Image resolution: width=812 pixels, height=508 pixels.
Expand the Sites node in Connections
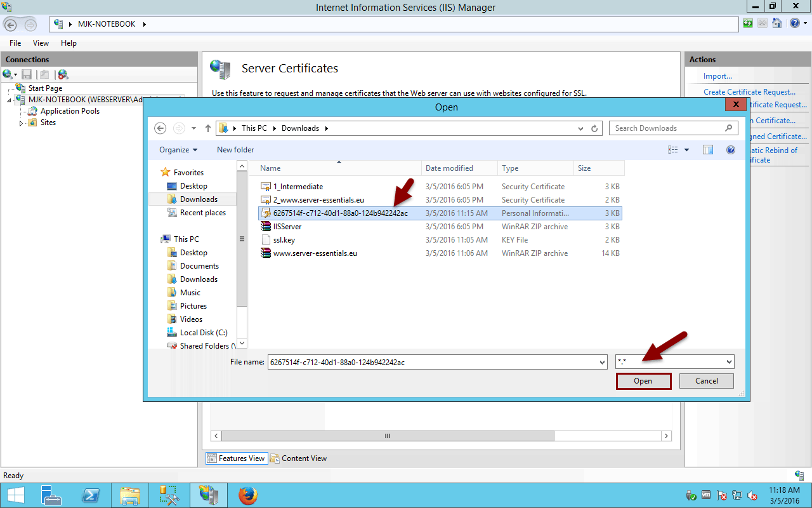tap(22, 123)
